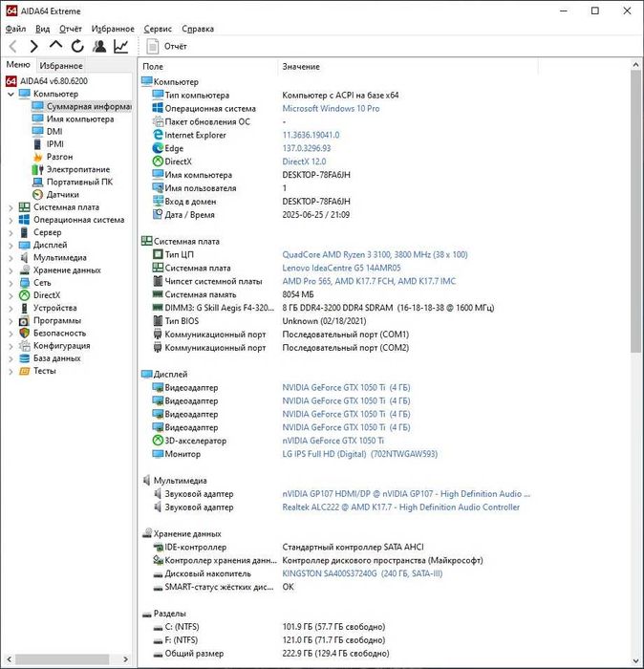This screenshot has height=669, width=644.
Task: Expand the Хранение данных tree node
Action: click(11, 270)
